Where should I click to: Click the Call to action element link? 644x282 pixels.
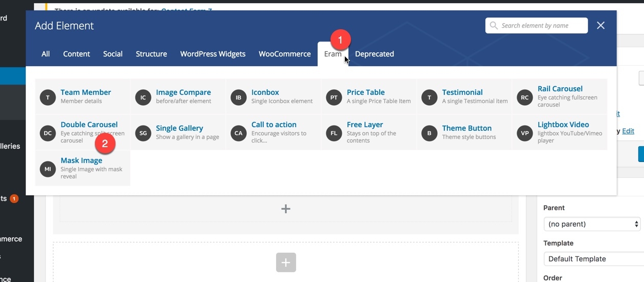point(274,125)
